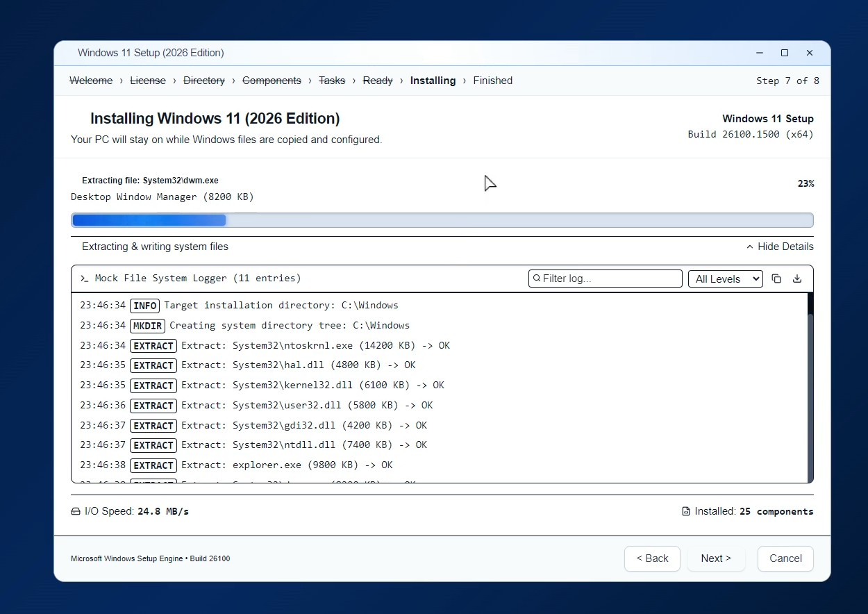Click the package icon beside Installed
Image resolution: width=868 pixels, height=614 pixels.
click(x=686, y=511)
